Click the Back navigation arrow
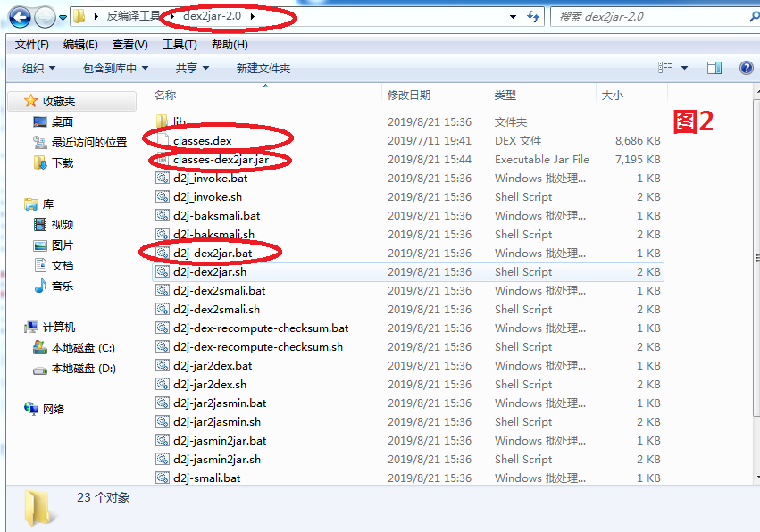Image resolution: width=760 pixels, height=532 pixels. pyautogui.click(x=20, y=18)
